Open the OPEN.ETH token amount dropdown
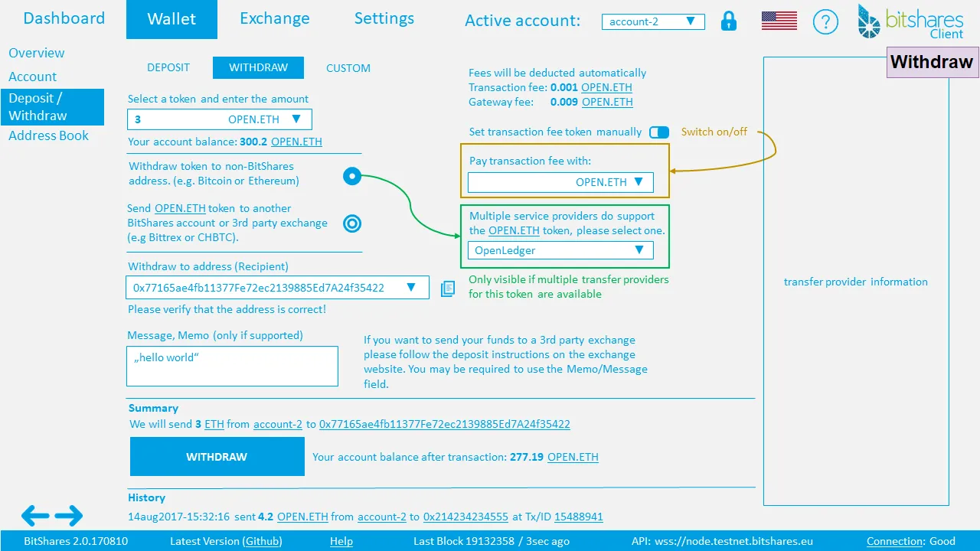 point(220,119)
